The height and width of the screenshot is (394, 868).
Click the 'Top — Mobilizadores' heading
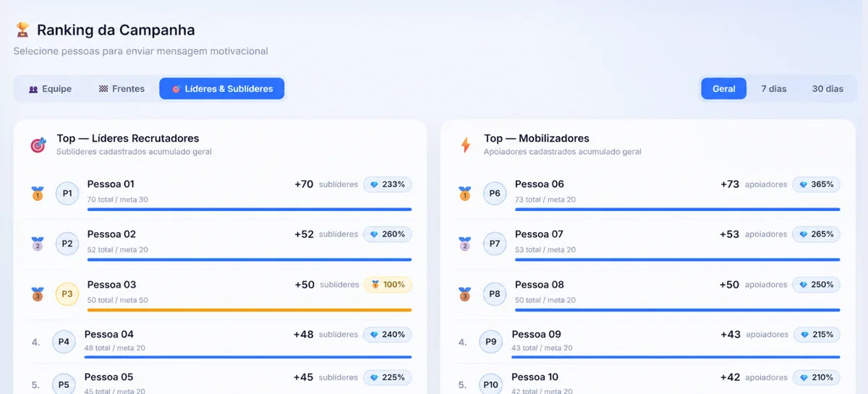(x=537, y=138)
